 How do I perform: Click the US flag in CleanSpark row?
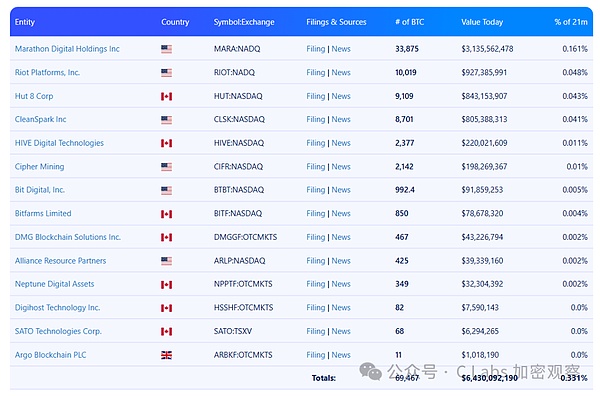(166, 120)
